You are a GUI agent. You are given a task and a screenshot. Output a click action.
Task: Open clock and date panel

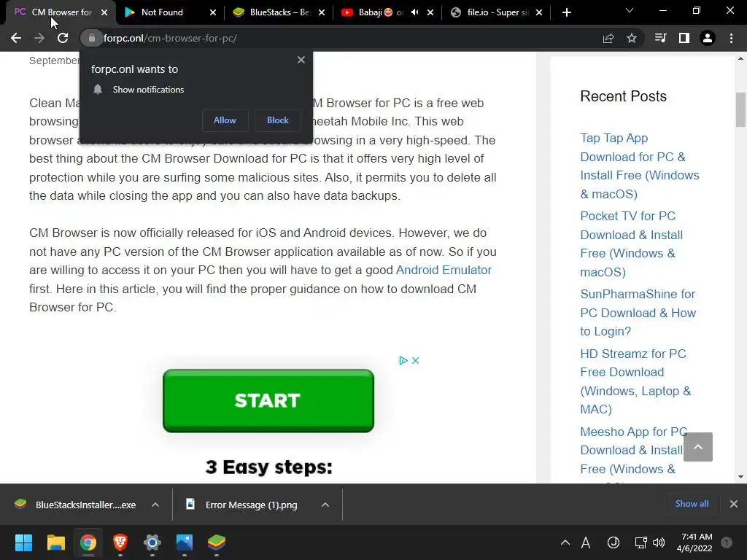[694, 542]
